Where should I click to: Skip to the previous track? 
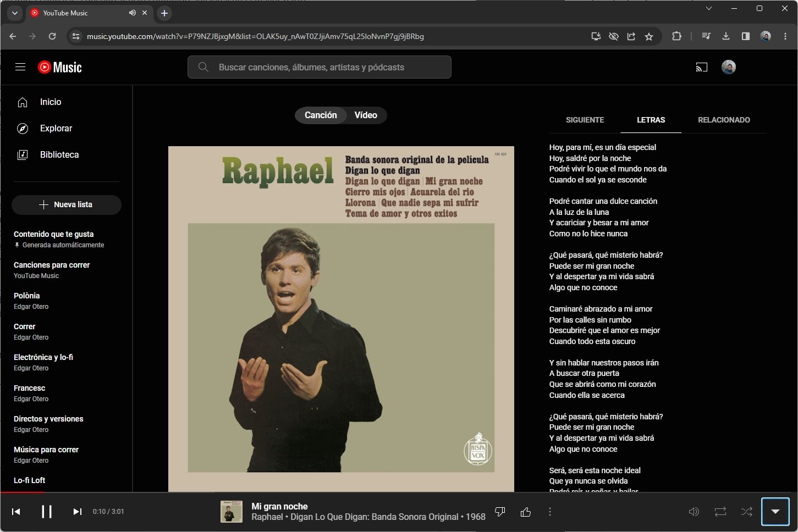point(16,512)
